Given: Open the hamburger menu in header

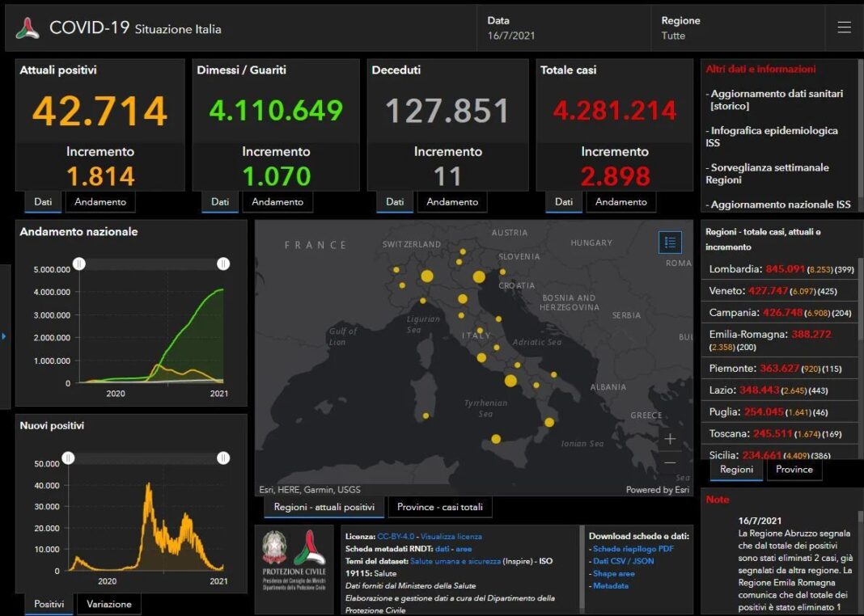Looking at the screenshot, I should 844,27.
